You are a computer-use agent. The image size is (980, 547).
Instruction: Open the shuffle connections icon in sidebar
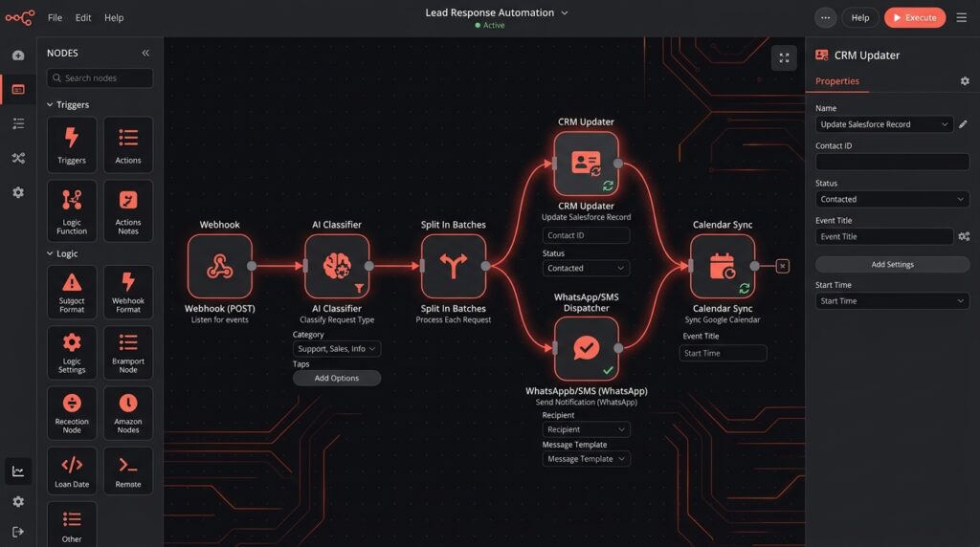click(x=18, y=159)
